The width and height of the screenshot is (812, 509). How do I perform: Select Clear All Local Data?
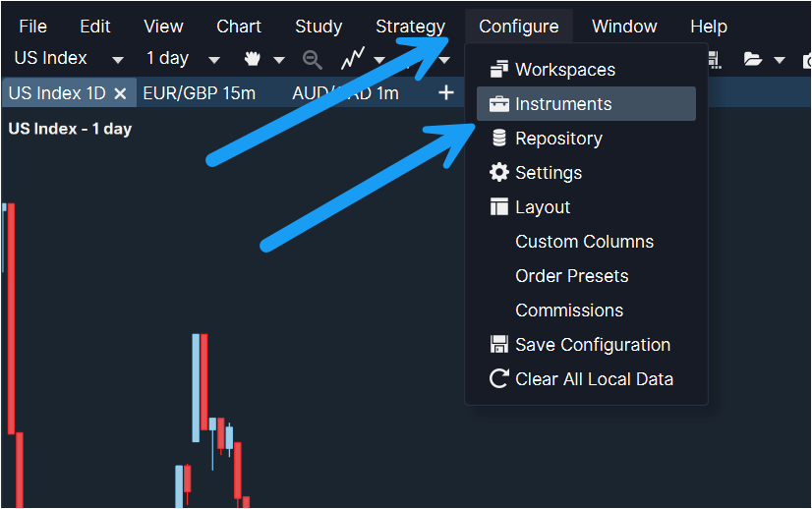coord(594,379)
